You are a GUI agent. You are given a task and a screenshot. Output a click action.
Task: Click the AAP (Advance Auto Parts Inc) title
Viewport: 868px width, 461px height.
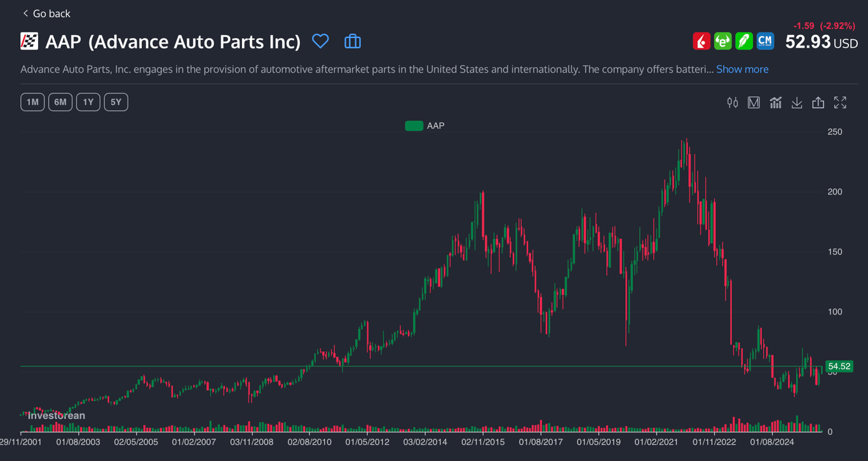click(x=173, y=42)
